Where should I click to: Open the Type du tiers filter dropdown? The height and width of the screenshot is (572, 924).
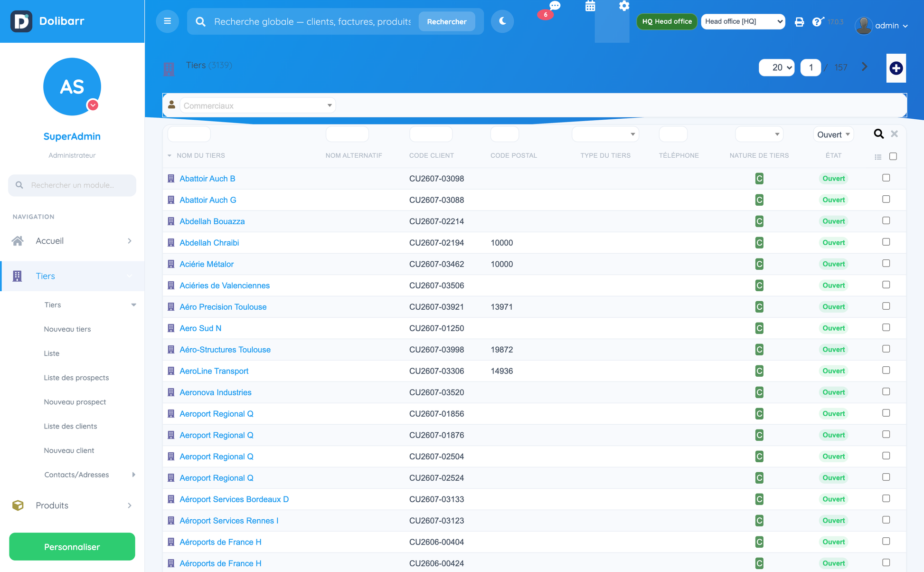pos(605,134)
